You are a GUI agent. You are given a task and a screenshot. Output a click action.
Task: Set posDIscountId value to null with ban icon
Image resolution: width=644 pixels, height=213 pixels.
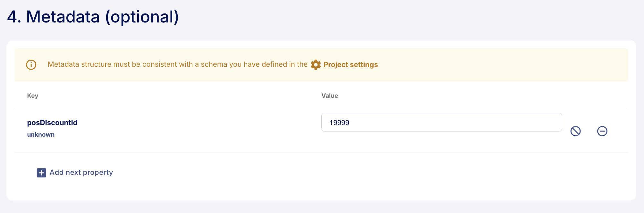(x=575, y=131)
